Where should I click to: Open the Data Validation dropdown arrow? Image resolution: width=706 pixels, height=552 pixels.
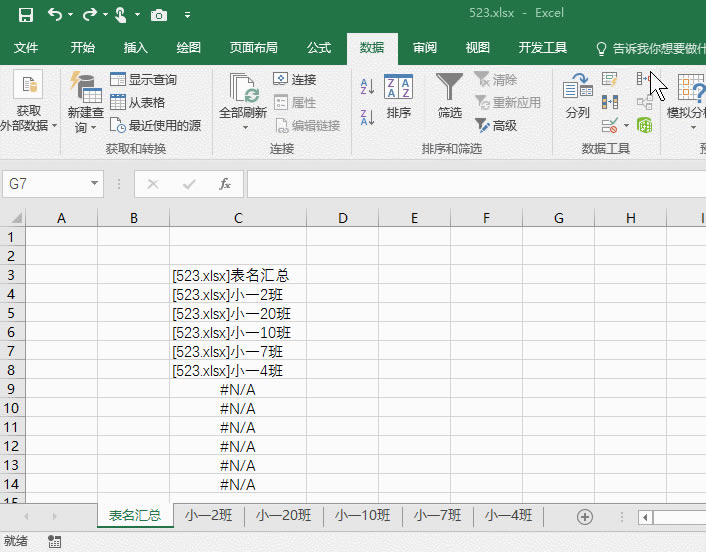coord(626,126)
